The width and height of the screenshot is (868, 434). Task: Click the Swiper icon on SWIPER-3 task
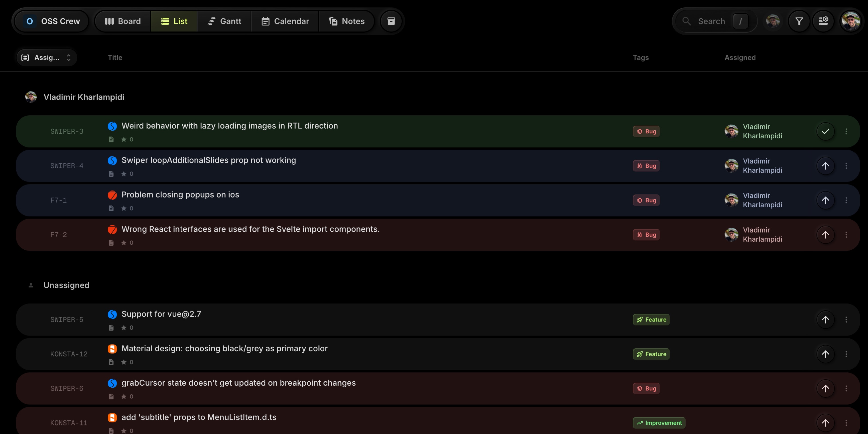[112, 126]
